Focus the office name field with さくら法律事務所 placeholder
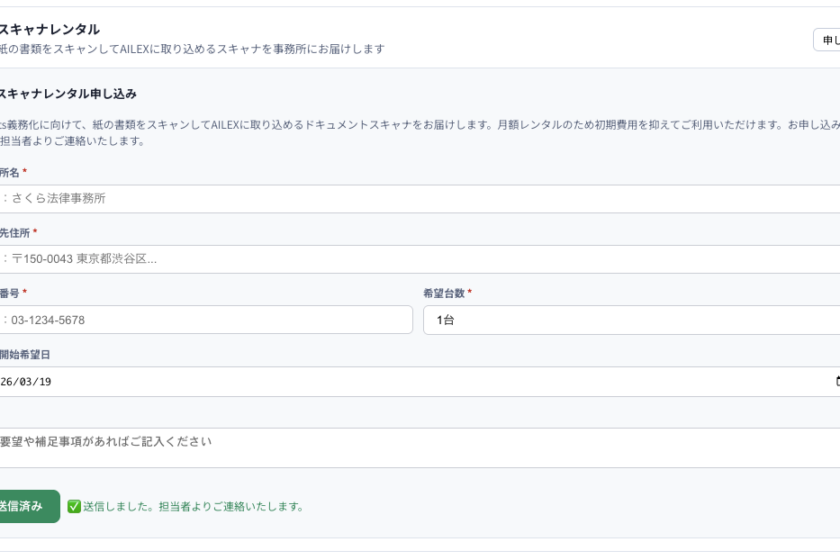Viewport: 840px width, 560px height. (x=420, y=198)
